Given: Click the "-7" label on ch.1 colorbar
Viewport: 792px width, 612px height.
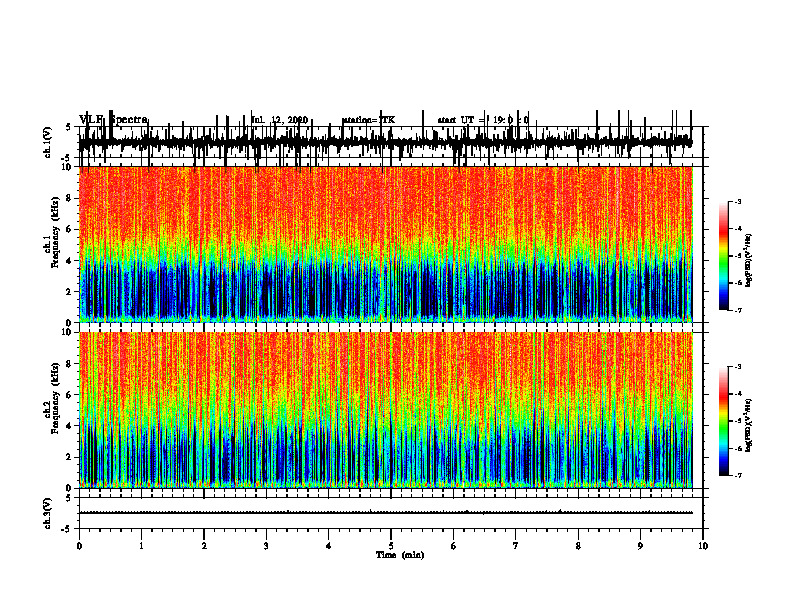Looking at the screenshot, I should [737, 310].
